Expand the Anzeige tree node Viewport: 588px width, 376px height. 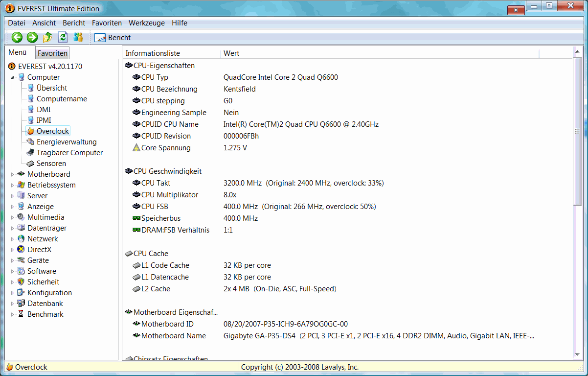12,207
